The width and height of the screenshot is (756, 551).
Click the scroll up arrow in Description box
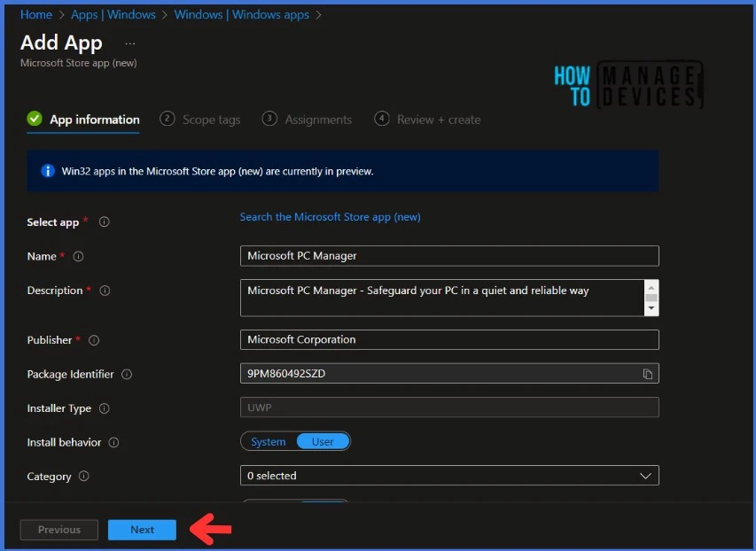tap(651, 287)
